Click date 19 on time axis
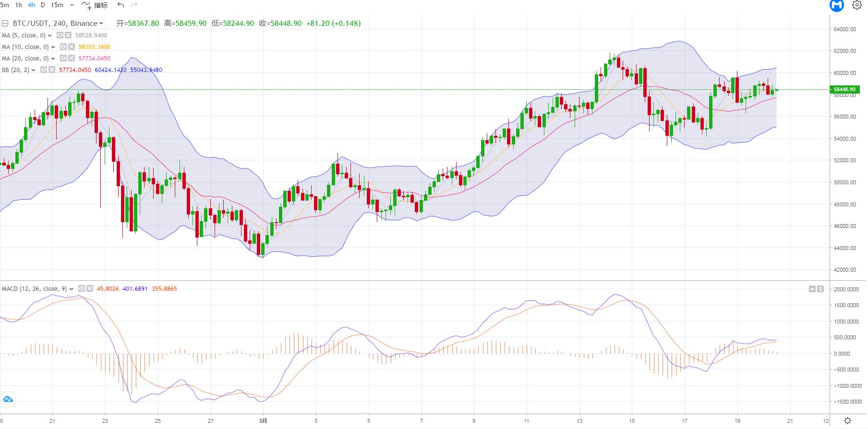 point(737,421)
